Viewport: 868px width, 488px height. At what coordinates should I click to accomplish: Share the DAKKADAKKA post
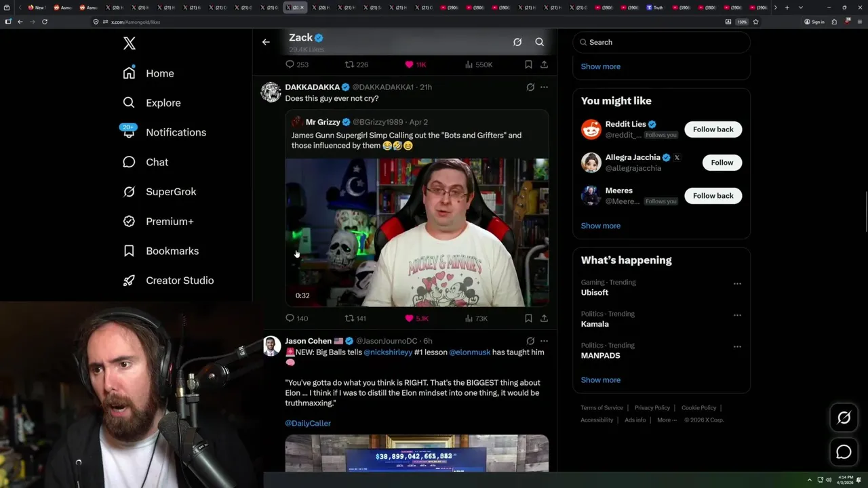544,318
